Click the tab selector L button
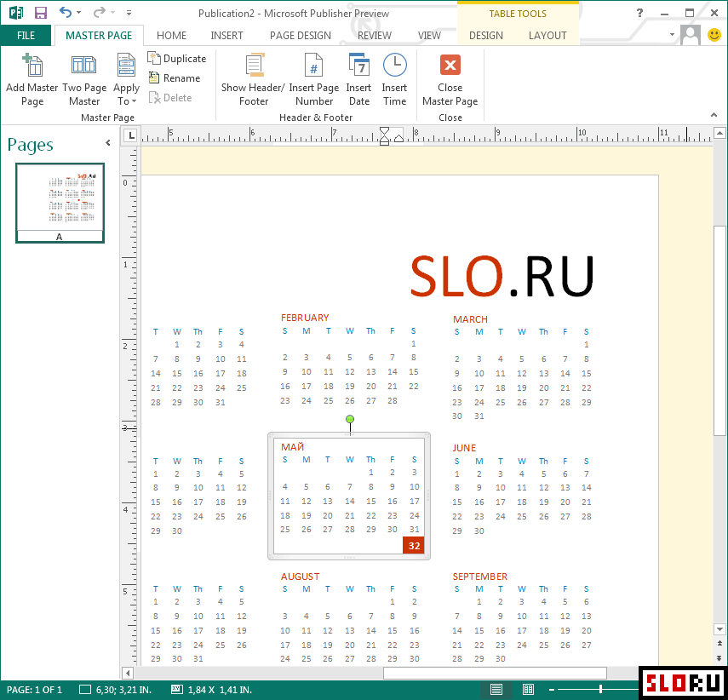 tap(131, 135)
